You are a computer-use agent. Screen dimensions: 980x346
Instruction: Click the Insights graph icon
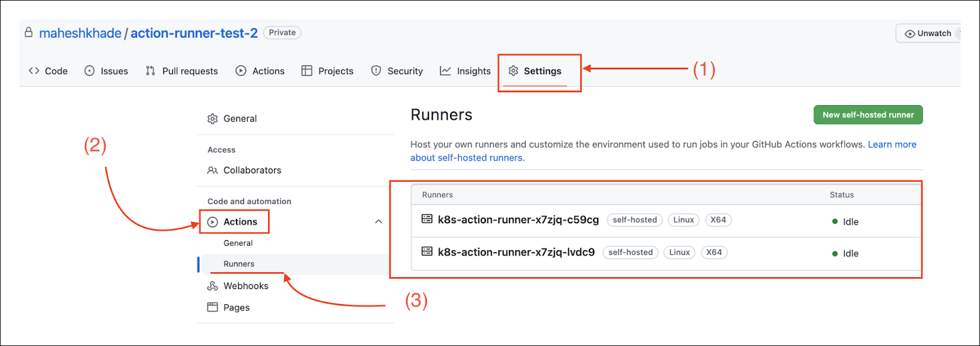445,71
